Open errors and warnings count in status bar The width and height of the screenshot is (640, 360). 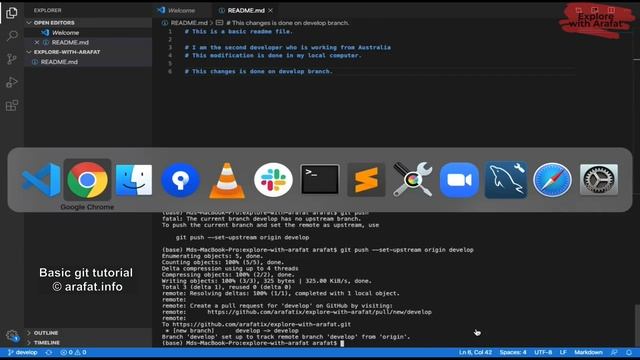point(73,352)
